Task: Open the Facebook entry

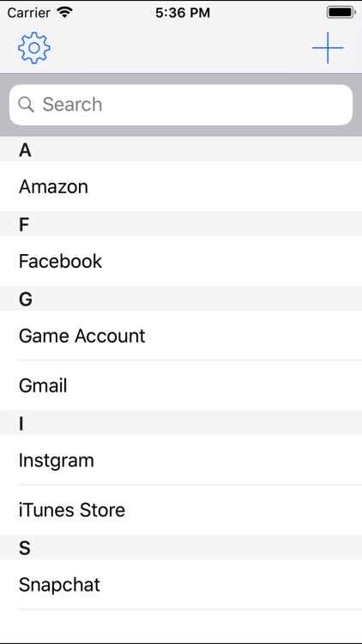Action: (x=181, y=261)
